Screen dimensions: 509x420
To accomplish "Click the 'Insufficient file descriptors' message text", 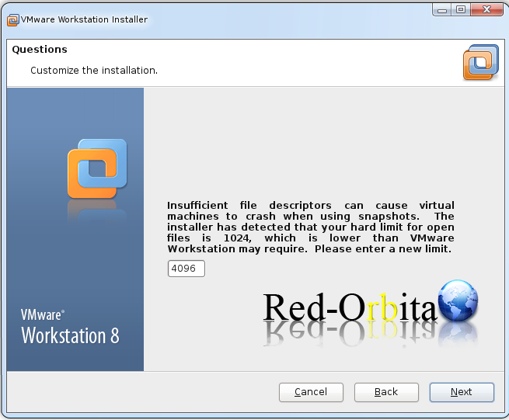I will 311,227.
